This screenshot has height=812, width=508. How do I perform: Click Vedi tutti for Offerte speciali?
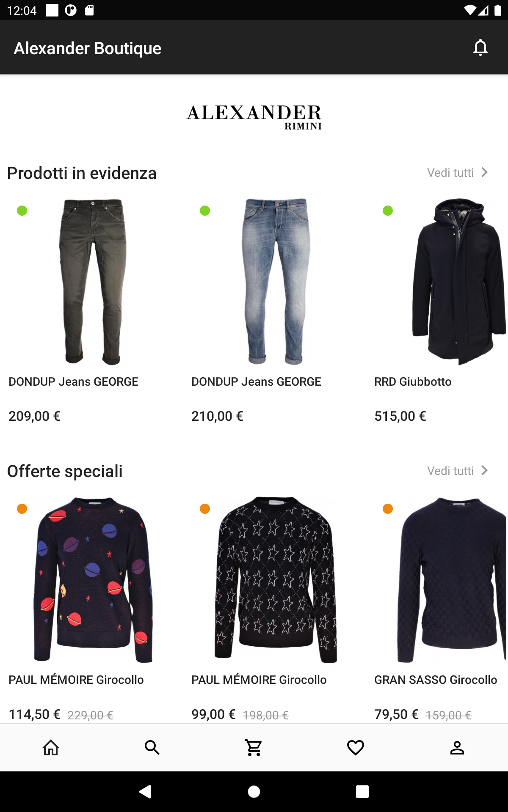coord(450,471)
